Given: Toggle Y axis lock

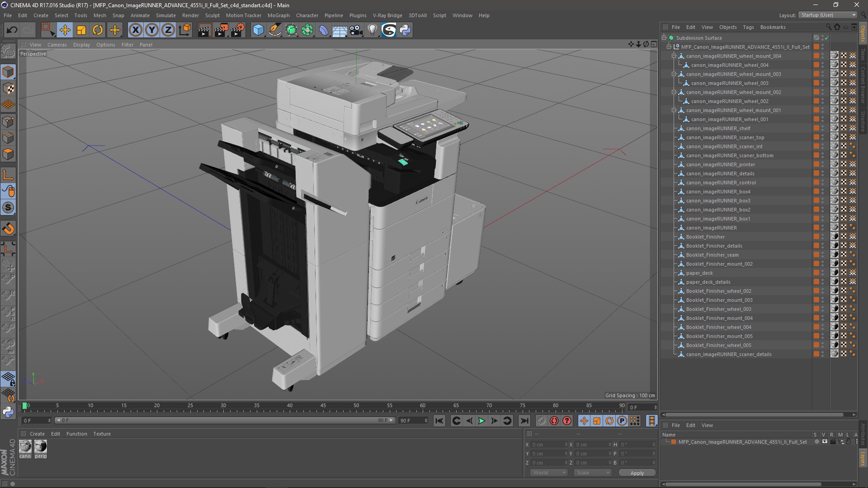Looking at the screenshot, I should click(152, 30).
